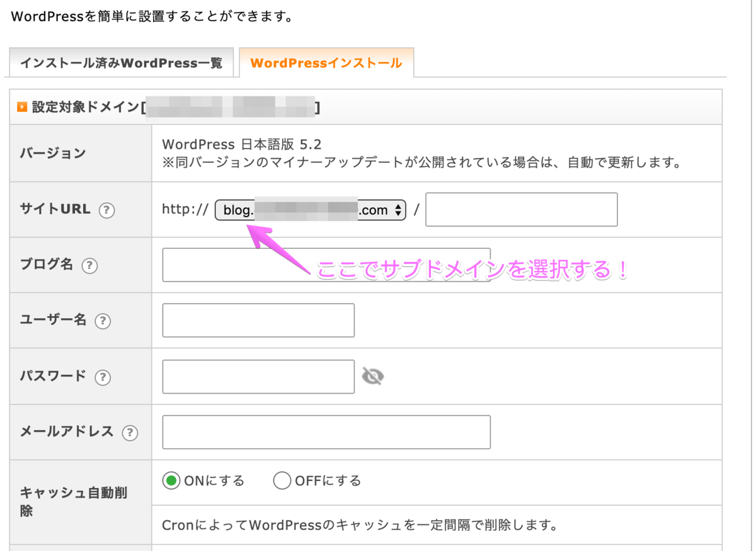Click inside the ユーザー名 input field
The height and width of the screenshot is (551, 756).
click(x=258, y=320)
